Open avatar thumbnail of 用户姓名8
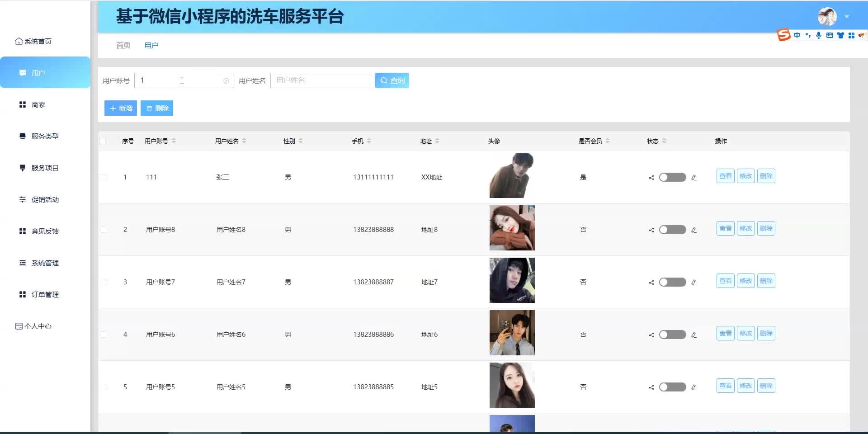The image size is (868, 434). [x=512, y=228]
